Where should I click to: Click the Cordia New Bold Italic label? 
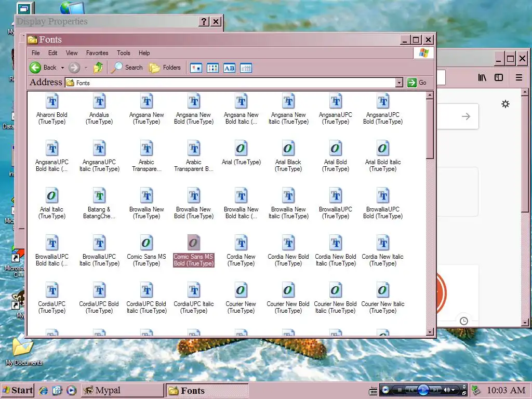point(336,260)
